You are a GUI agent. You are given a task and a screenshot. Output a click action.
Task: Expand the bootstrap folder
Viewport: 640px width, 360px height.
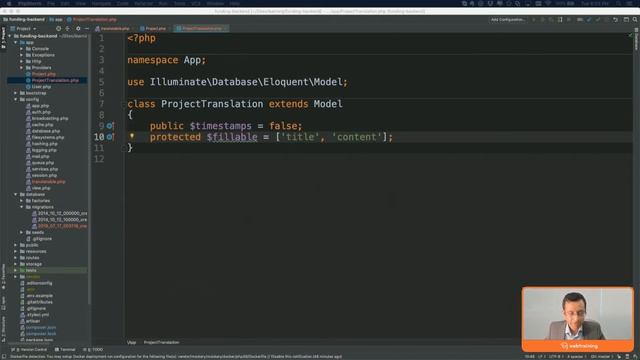pos(16,93)
